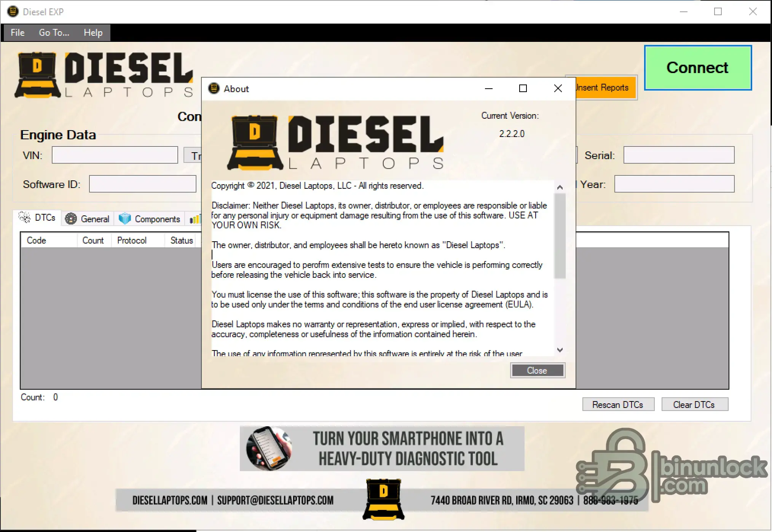Click the laptop icon in bottom footer
This screenshot has height=532, width=772.
383,499
